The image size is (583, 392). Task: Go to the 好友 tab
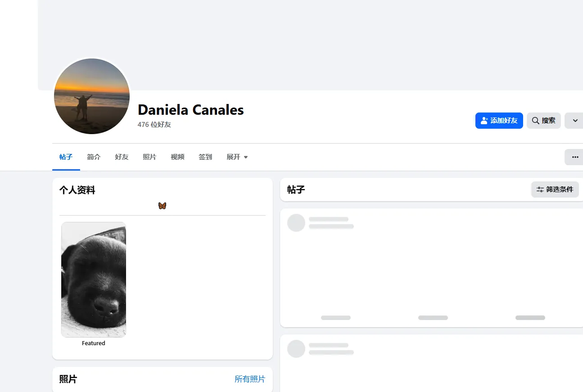pos(122,157)
